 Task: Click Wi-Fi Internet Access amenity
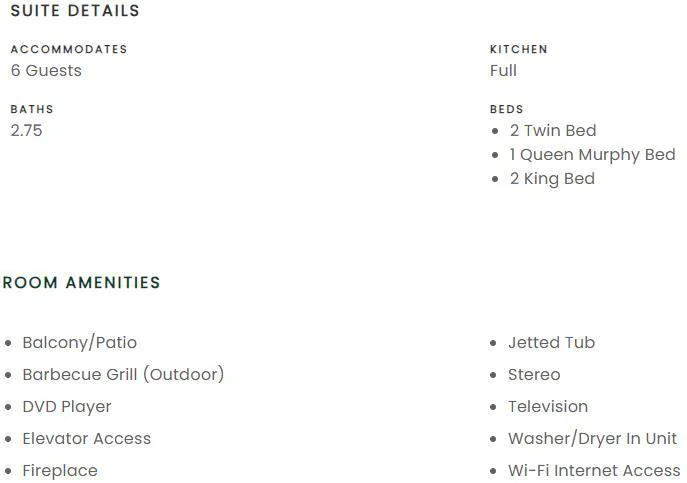point(594,471)
